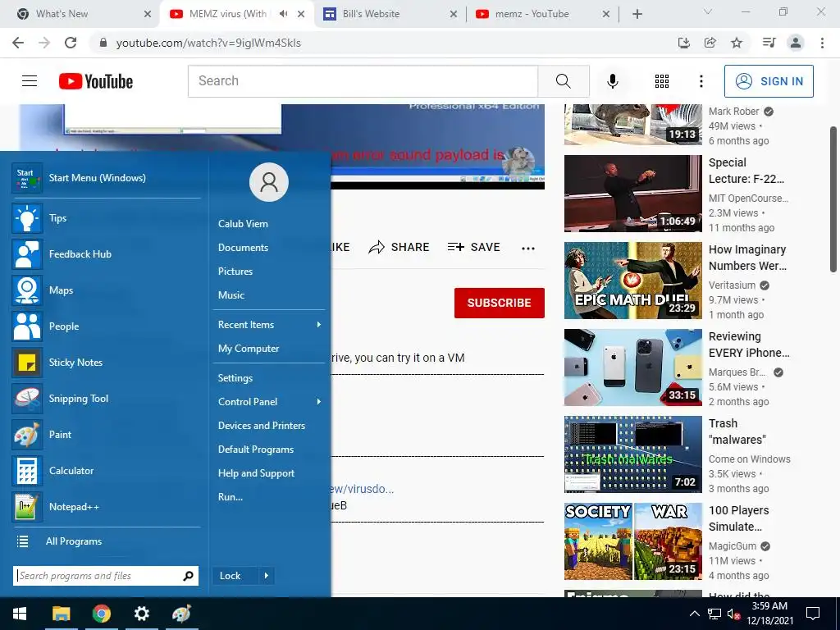Open Default Programs
This screenshot has height=630, width=840.
[256, 450]
